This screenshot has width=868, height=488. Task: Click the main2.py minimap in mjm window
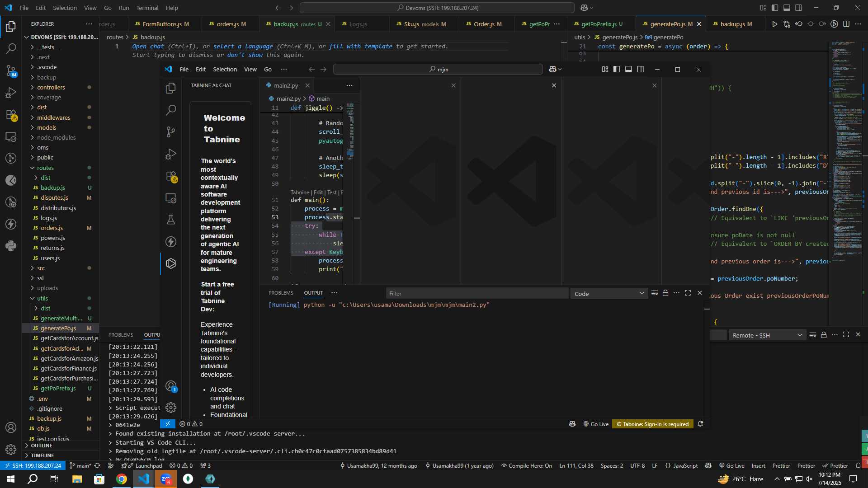tap(350, 131)
